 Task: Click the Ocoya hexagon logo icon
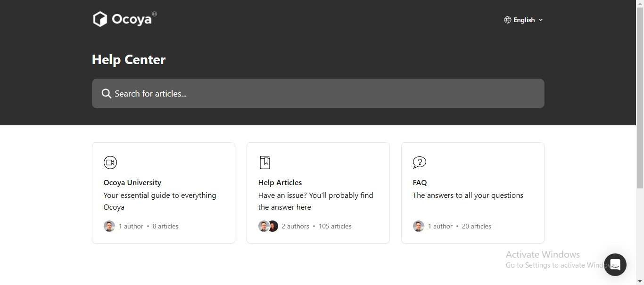pos(100,19)
